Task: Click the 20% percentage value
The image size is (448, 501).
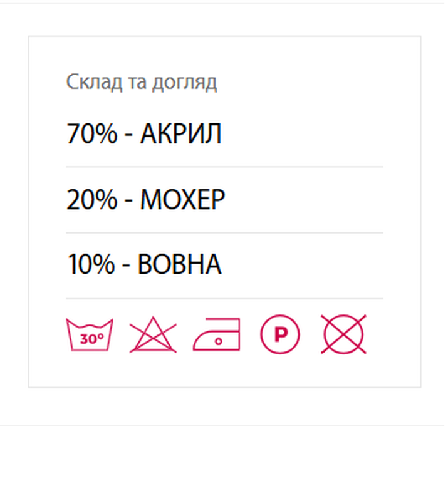Action: click(92, 200)
